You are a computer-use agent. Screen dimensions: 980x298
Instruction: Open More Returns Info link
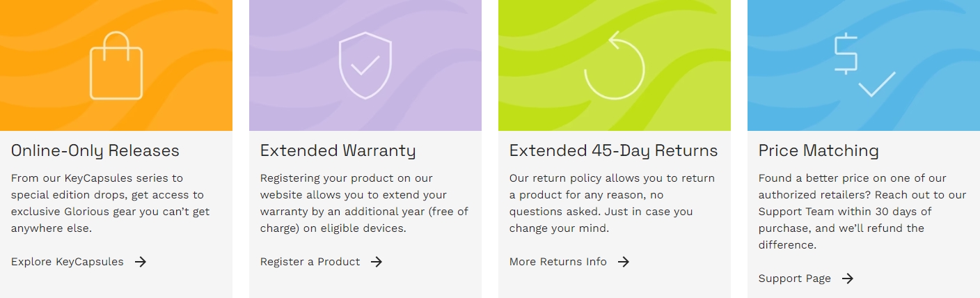tap(558, 262)
